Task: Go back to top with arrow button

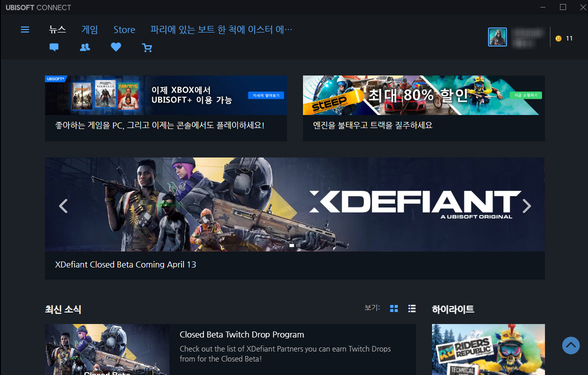Action: (x=571, y=345)
